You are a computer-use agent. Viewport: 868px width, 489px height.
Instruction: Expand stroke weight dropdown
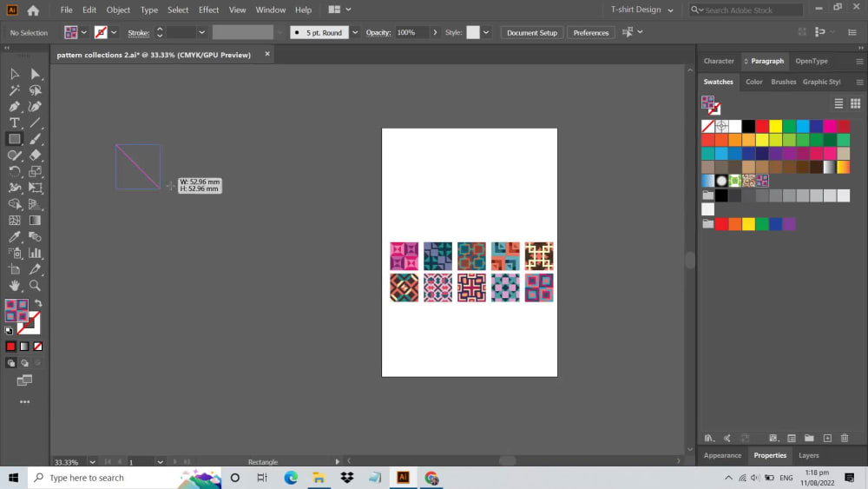(x=201, y=33)
